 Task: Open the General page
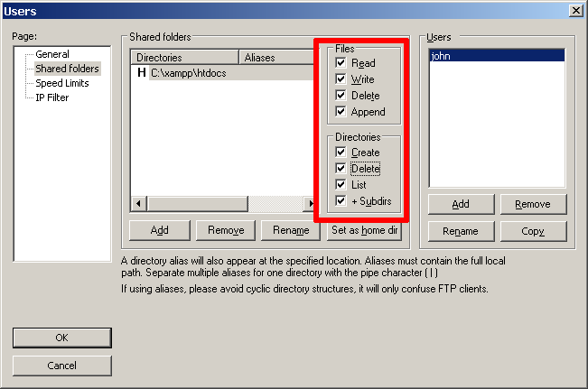click(51, 54)
